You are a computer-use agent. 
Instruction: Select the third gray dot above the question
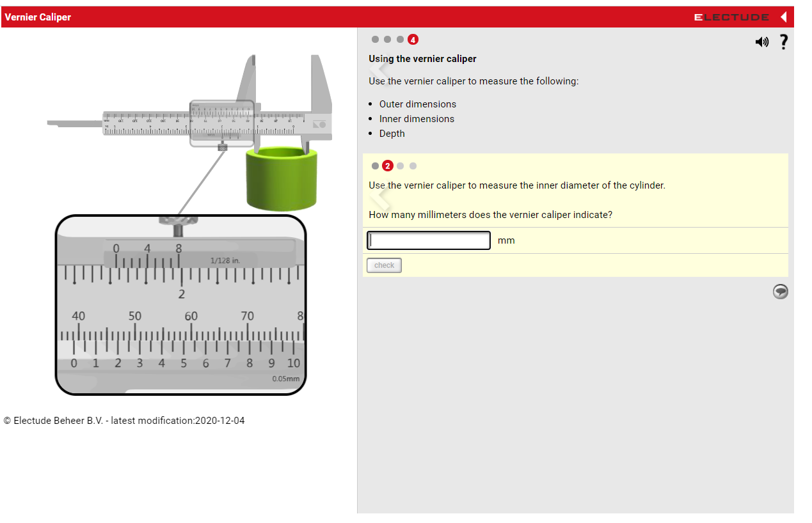[400, 165]
